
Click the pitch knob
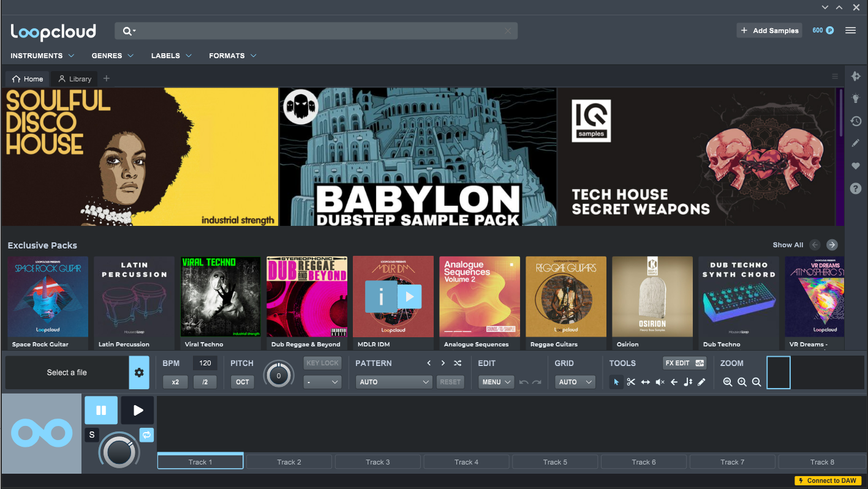tap(279, 375)
